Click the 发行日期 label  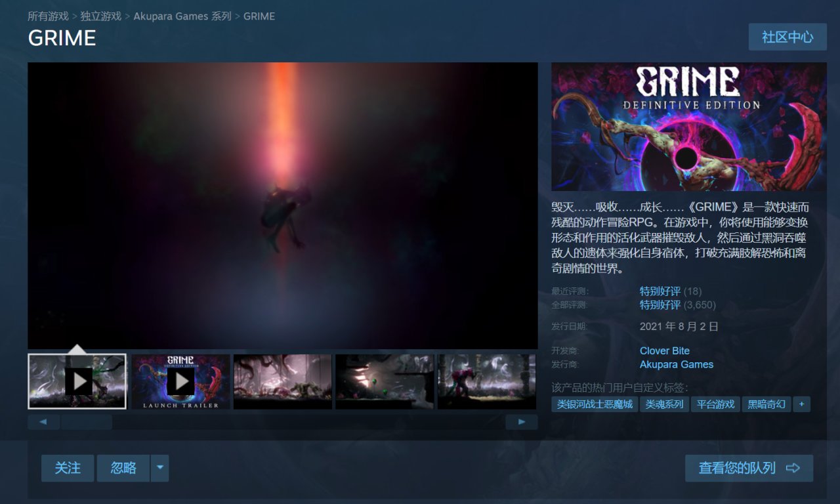coord(570,327)
